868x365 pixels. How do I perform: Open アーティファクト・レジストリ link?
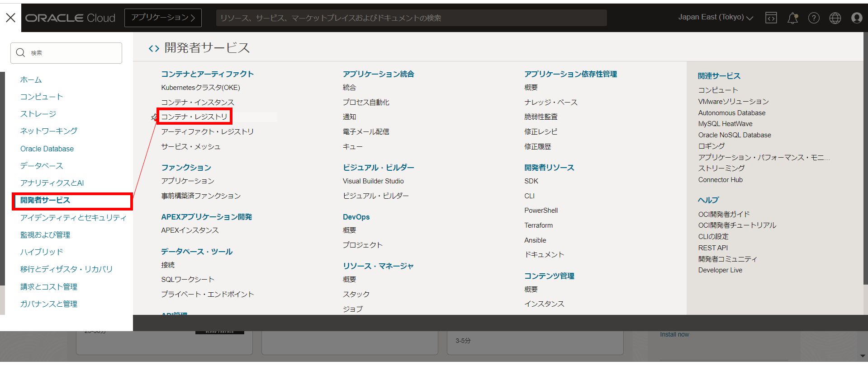pos(207,132)
